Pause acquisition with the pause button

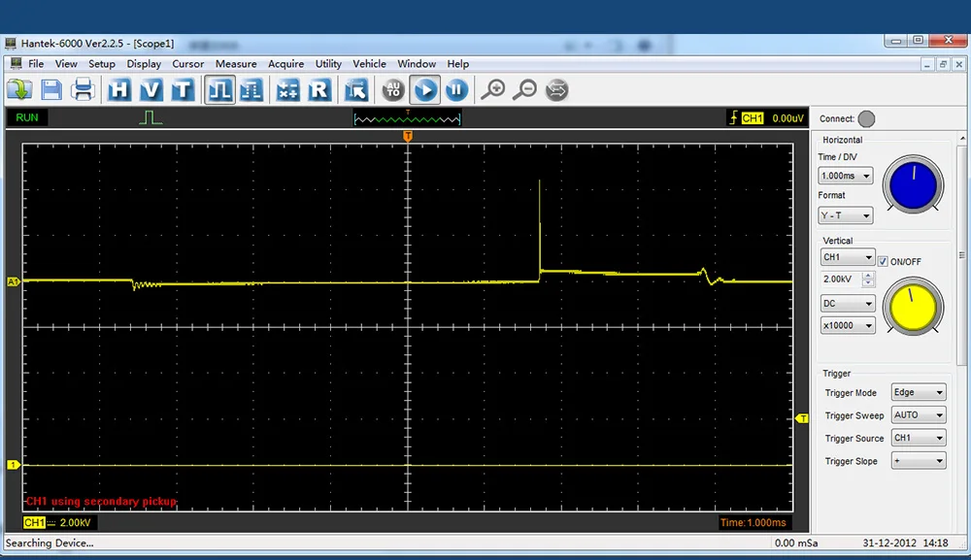pyautogui.click(x=456, y=90)
